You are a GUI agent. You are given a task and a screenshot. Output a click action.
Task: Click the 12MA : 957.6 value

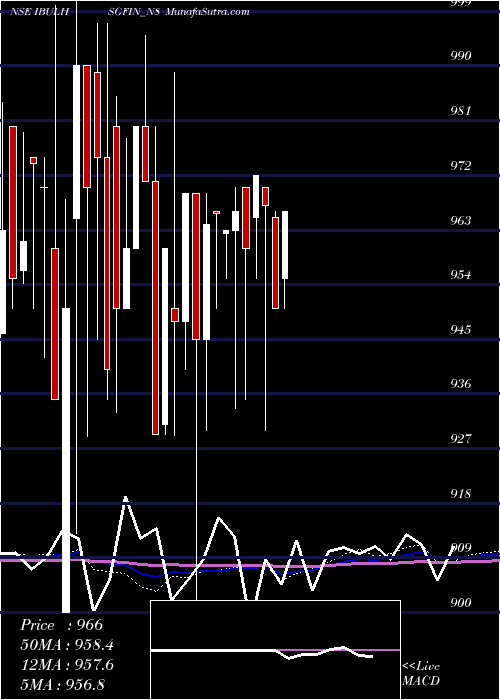(x=67, y=665)
